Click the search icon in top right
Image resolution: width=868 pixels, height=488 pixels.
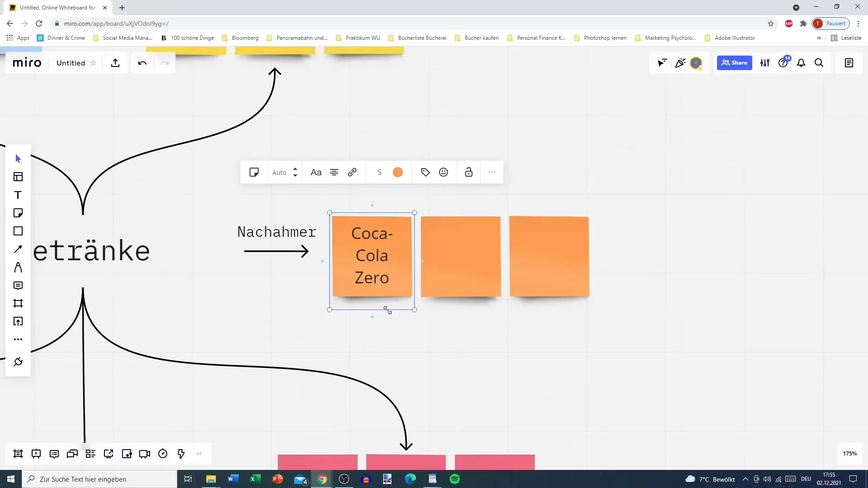coord(819,62)
